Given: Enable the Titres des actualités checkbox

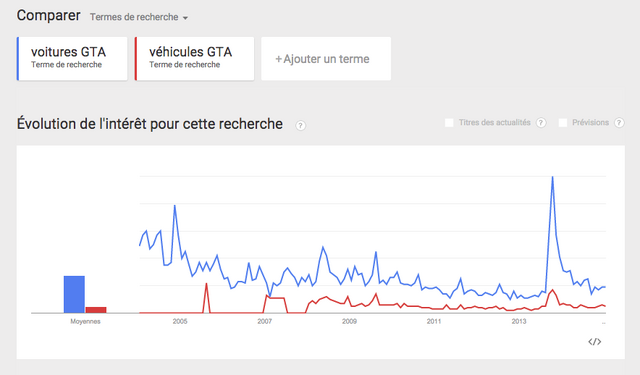Looking at the screenshot, I should (x=449, y=122).
